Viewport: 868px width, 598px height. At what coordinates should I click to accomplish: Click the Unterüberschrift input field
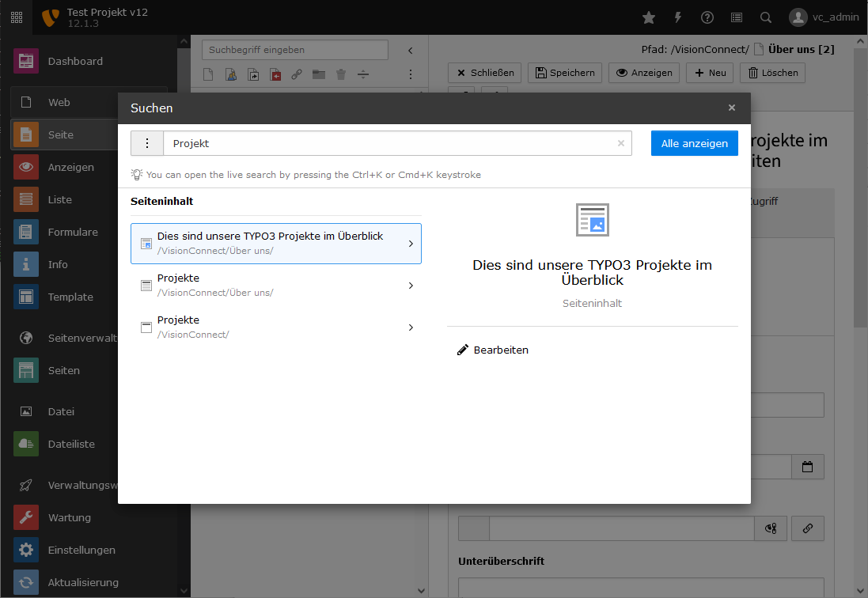tap(641, 587)
